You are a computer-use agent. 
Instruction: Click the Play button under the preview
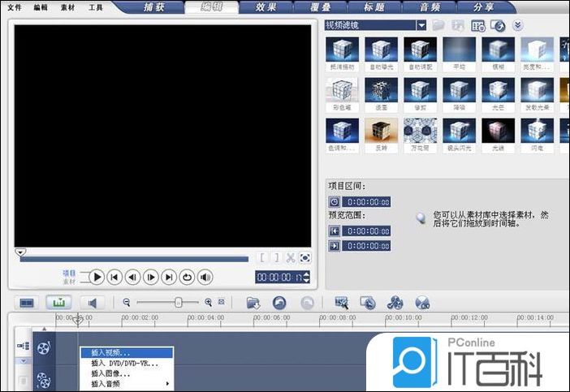(97, 277)
